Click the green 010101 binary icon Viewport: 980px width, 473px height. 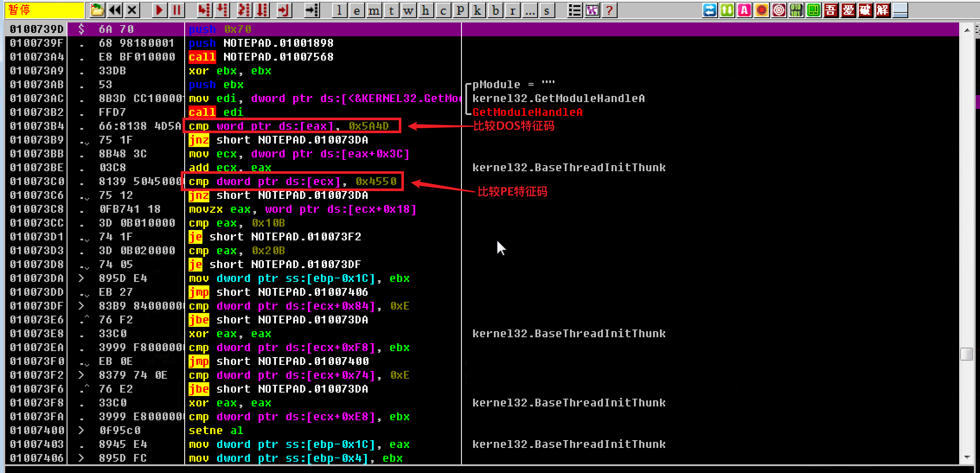[796, 10]
